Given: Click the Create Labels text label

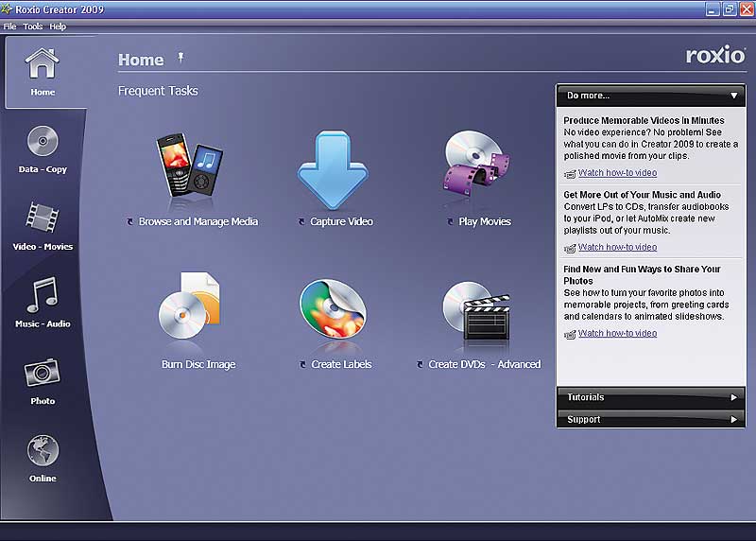Looking at the screenshot, I should [341, 364].
